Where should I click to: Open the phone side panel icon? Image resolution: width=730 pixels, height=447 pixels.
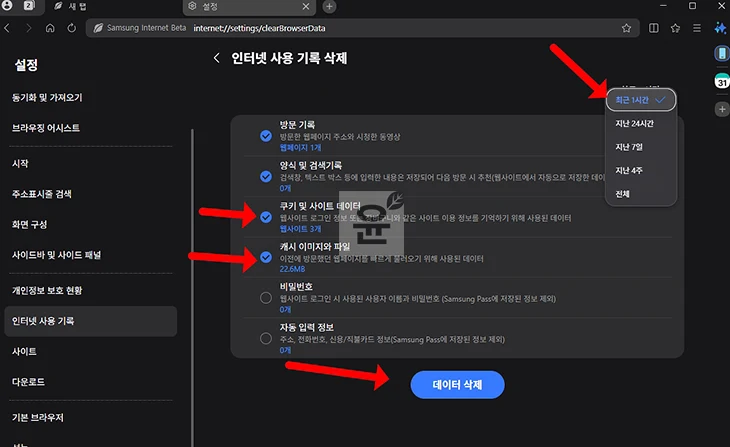(722, 53)
